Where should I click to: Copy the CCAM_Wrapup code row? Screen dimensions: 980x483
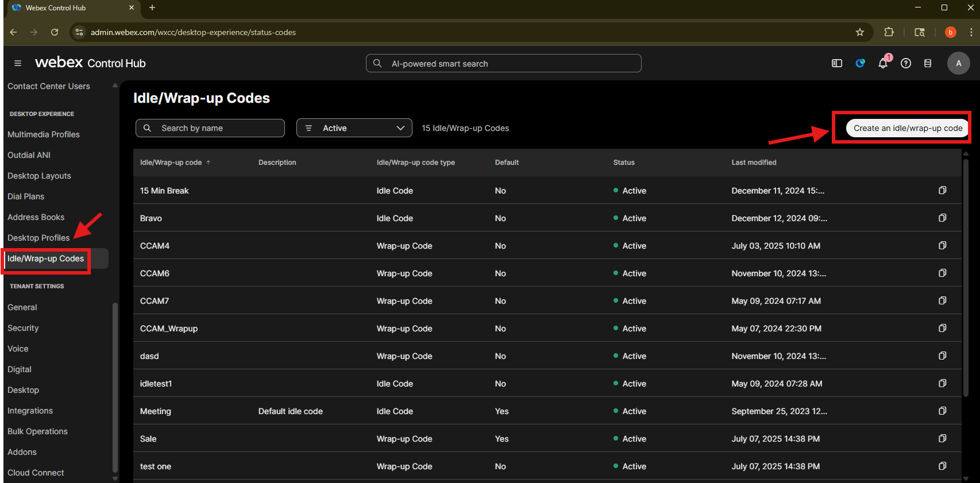click(943, 328)
